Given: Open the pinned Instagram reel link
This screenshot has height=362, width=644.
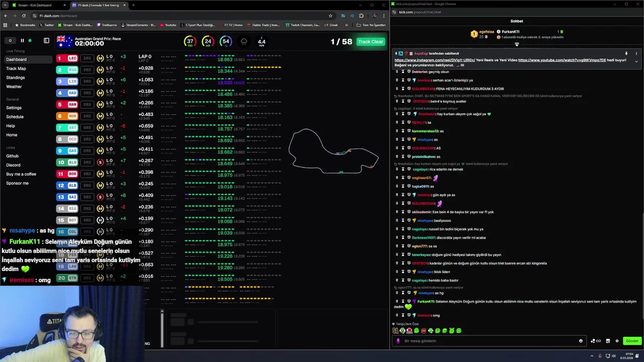Looking at the screenshot, I should click(x=435, y=60).
